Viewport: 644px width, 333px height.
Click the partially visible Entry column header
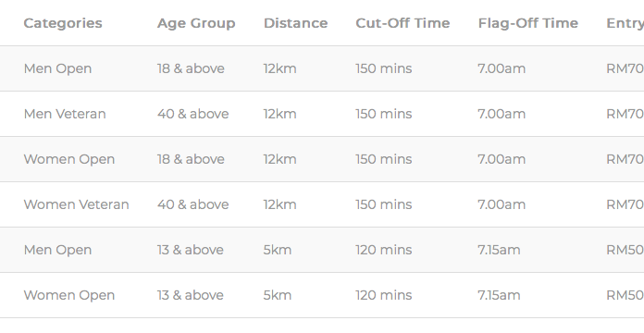pyautogui.click(x=625, y=23)
